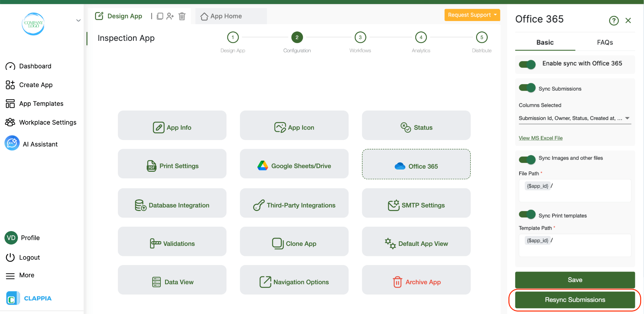The height and width of the screenshot is (314, 644).
Task: Go to step 5 Distribute
Action: pyautogui.click(x=482, y=37)
